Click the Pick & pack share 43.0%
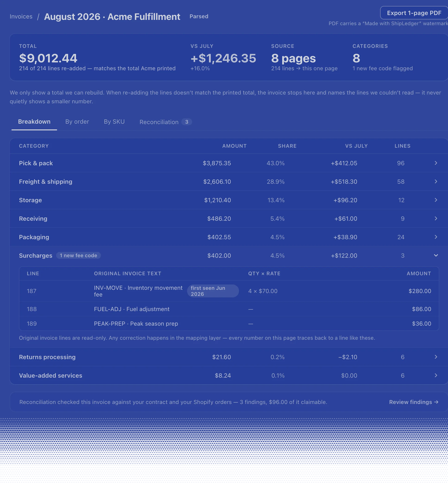Viewport: 448px width, 483px height. (x=275, y=163)
